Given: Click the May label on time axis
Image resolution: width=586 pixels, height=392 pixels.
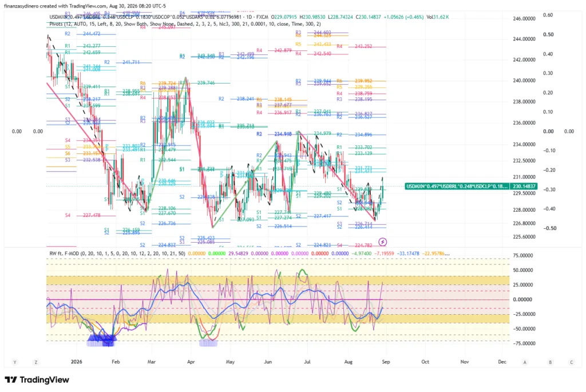Looking at the screenshot, I should 230,362.
